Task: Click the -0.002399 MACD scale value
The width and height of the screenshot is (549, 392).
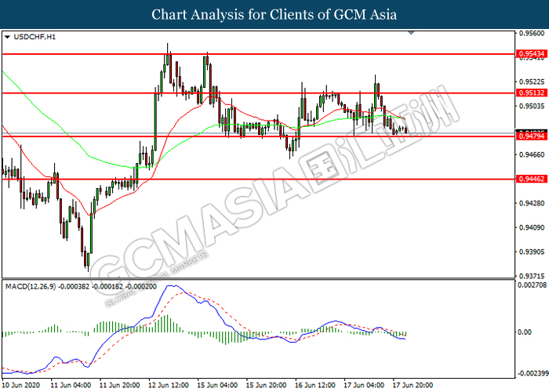Action: pos(533,373)
